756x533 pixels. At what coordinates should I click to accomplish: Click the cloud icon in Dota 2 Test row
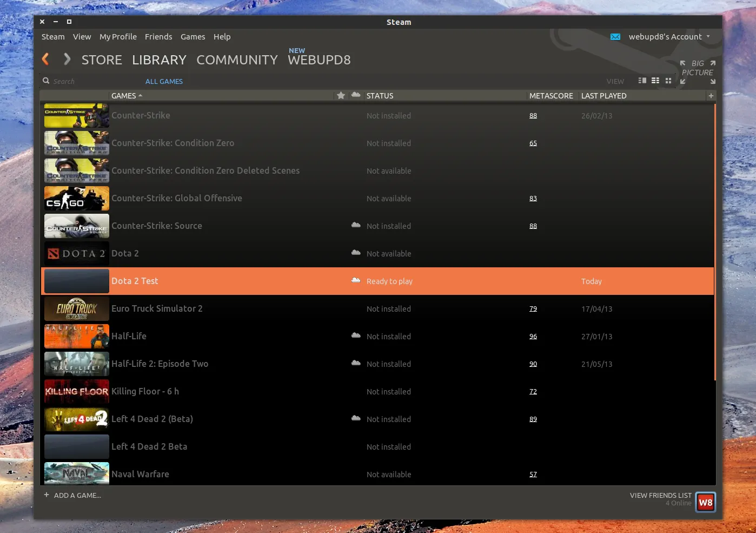356,280
